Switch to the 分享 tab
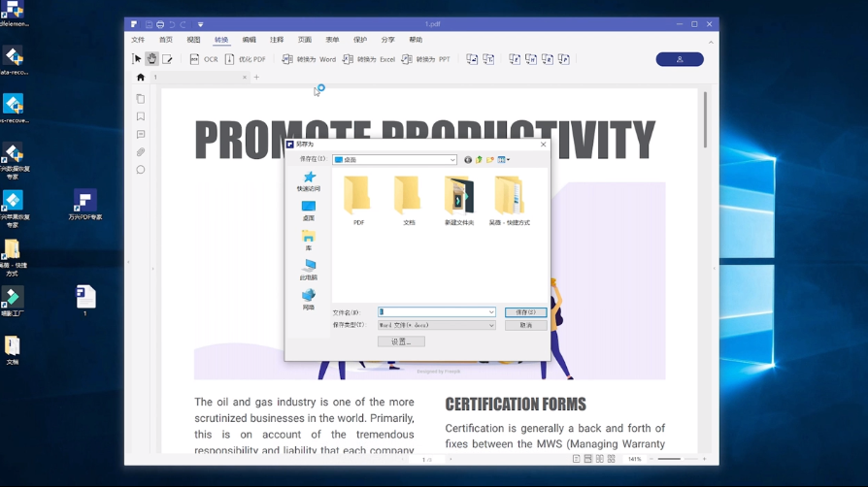Viewport: 868px width, 487px height. pyautogui.click(x=388, y=40)
